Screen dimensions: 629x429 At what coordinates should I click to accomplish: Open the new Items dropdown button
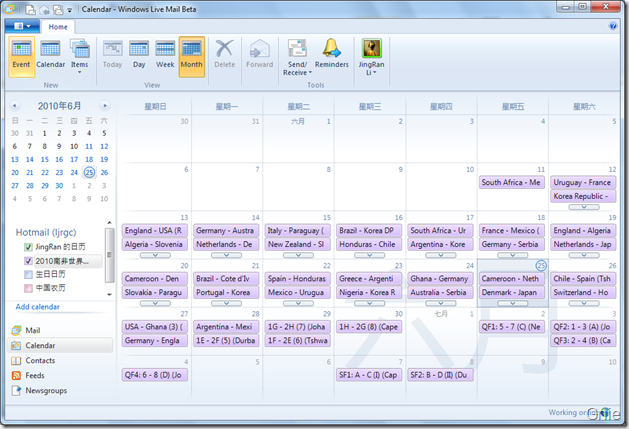click(x=80, y=57)
